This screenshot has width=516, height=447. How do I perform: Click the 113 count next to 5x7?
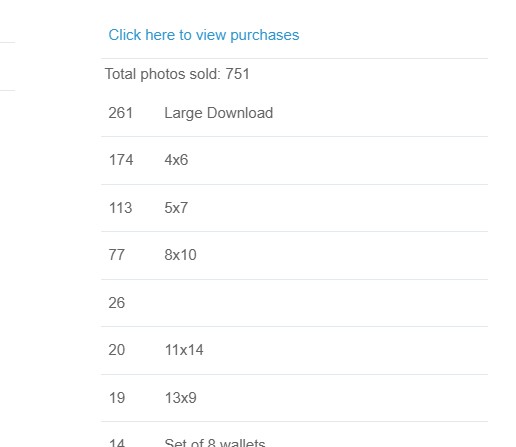pos(121,208)
